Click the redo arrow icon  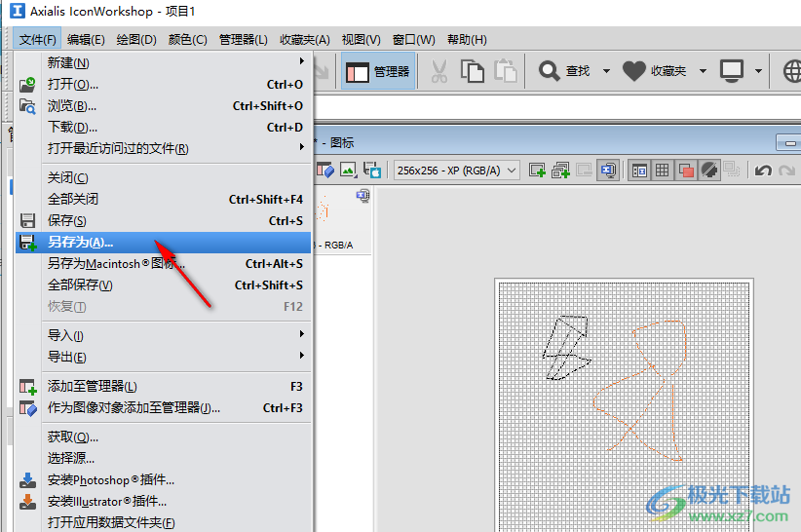coord(787,170)
